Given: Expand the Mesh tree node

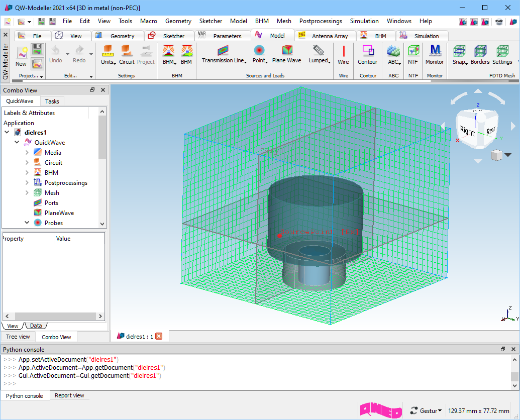Looking at the screenshot, I should pos(27,192).
